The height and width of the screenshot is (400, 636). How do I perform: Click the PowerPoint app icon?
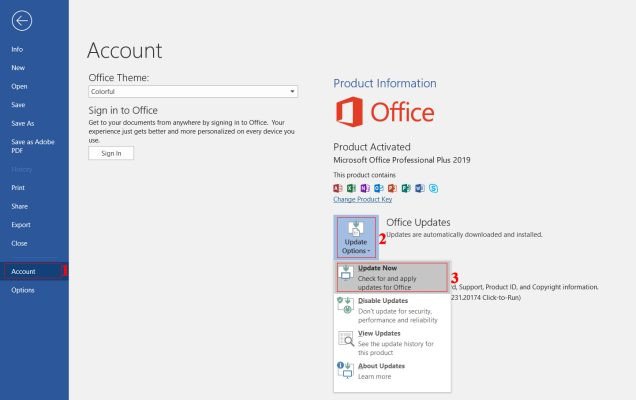[x=392, y=188]
